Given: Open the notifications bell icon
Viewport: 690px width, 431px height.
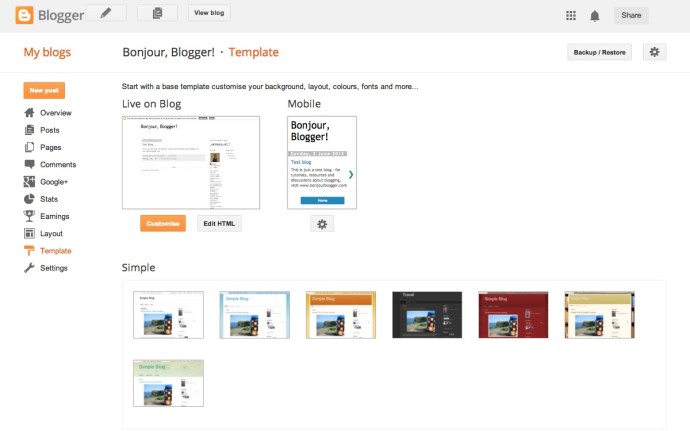Looking at the screenshot, I should pyautogui.click(x=595, y=16).
